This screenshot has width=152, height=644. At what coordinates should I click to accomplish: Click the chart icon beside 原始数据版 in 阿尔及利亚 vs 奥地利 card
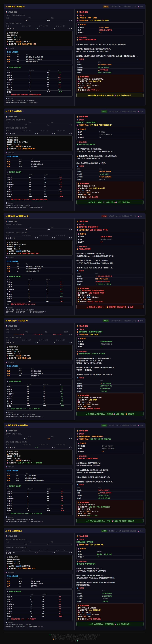coord(7,431)
